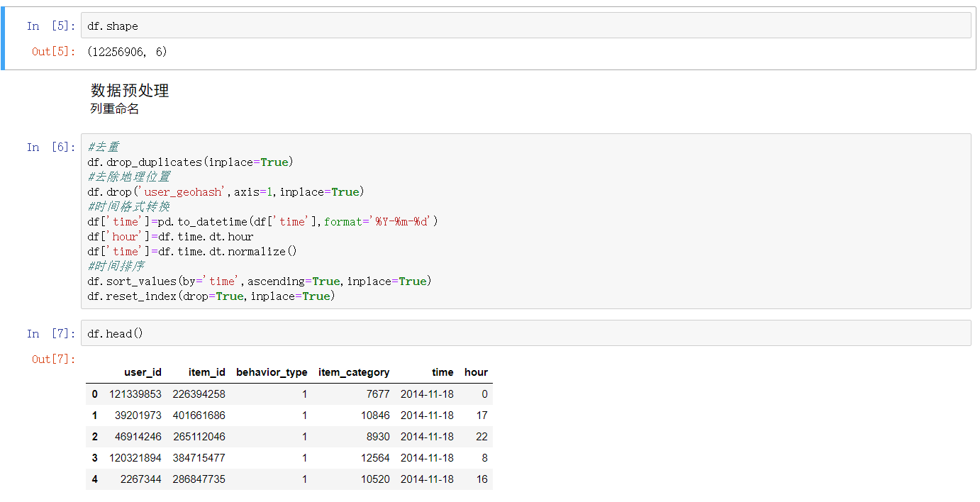Click item_id cell 401661686

199,415
